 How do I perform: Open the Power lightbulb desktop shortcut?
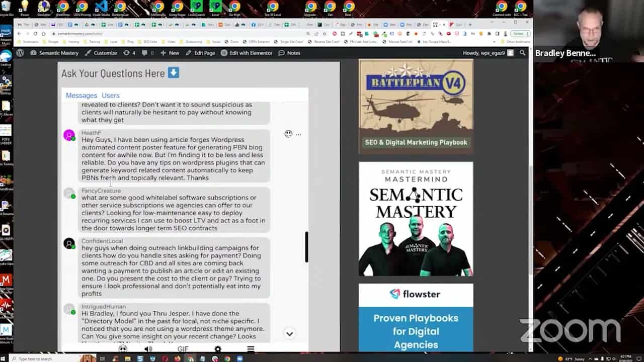click(24, 8)
